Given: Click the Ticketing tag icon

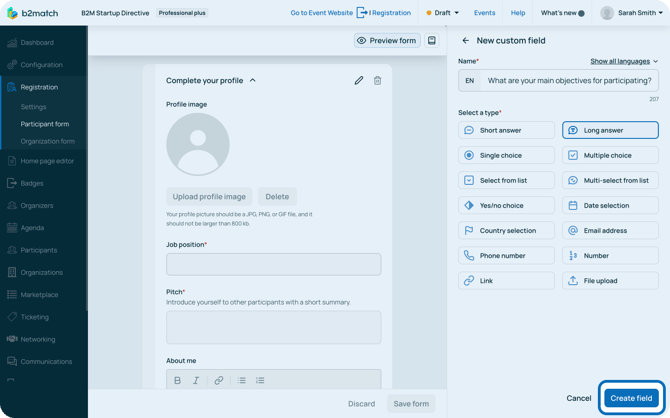Looking at the screenshot, I should click(12, 317).
